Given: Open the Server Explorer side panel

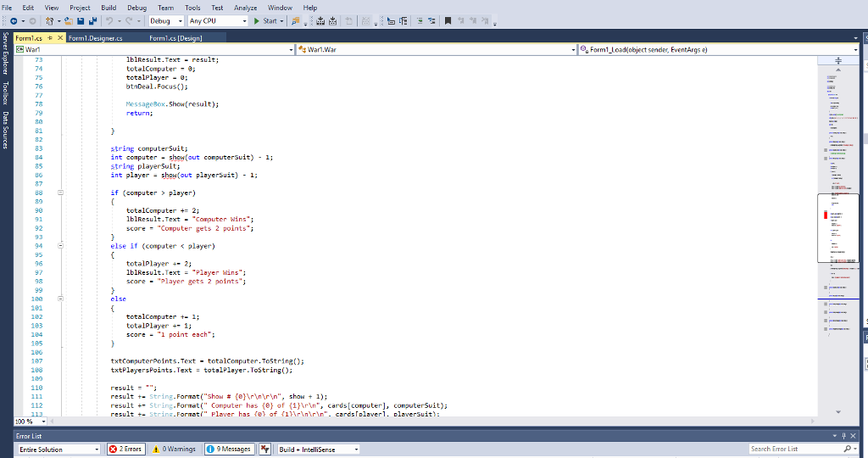Looking at the screenshot, I should point(6,53).
